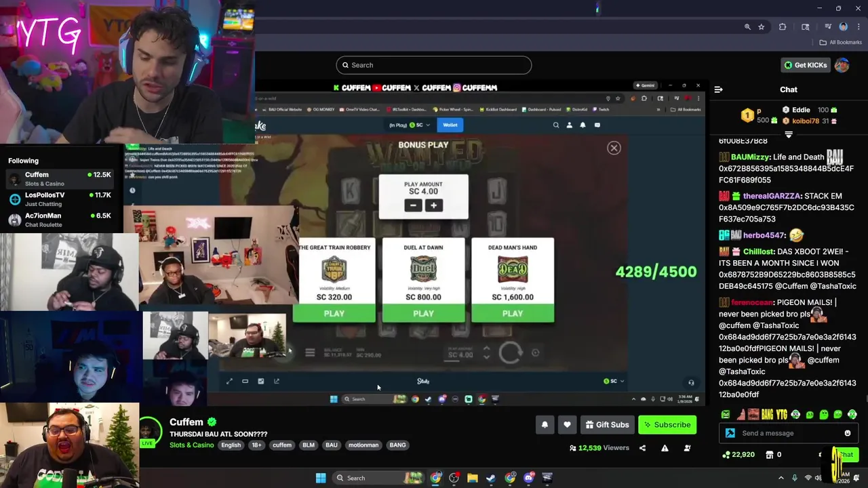868x488 pixels.
Task: Open Chrome three-dot menu
Action: pyautogui.click(x=858, y=27)
